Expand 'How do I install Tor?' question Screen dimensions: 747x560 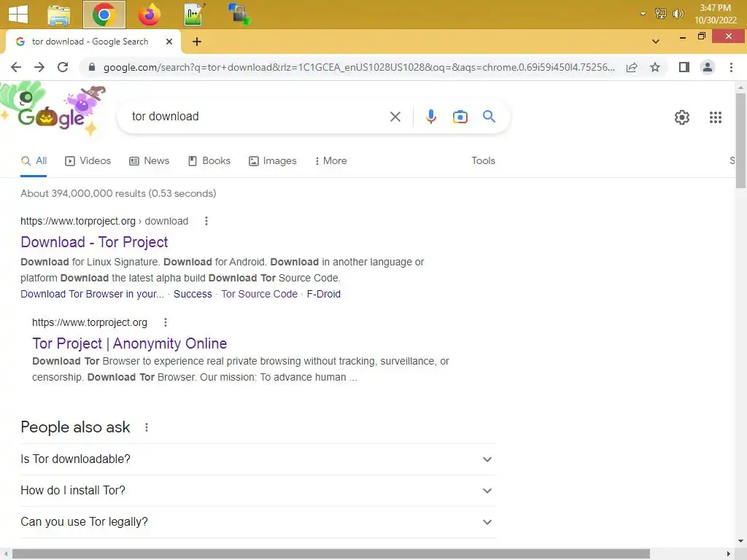click(258, 491)
